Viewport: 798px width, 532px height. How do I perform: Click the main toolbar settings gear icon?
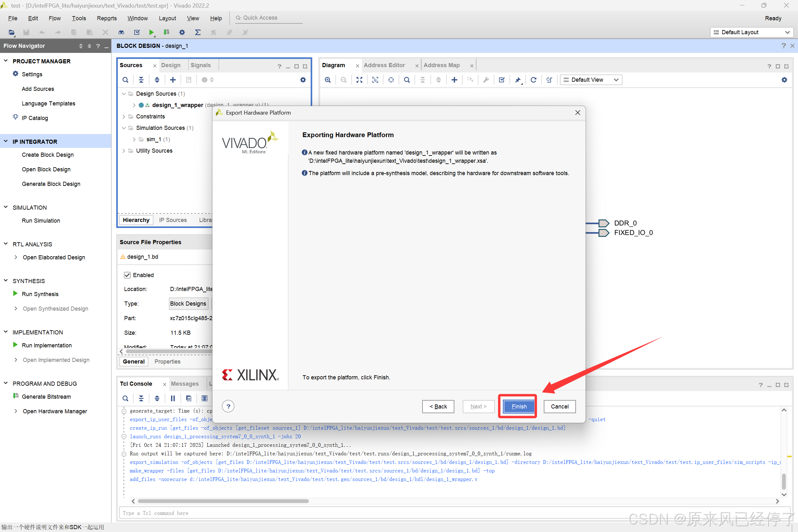pyautogui.click(x=182, y=32)
